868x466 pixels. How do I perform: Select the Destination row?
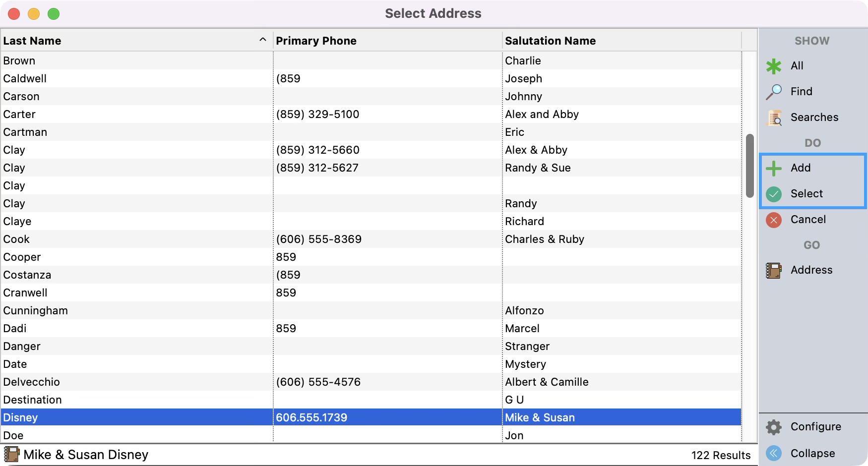pos(371,400)
